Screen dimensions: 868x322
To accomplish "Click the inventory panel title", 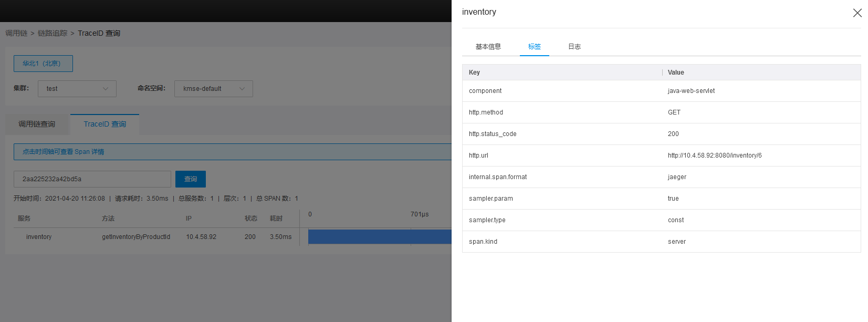I will pos(479,12).
